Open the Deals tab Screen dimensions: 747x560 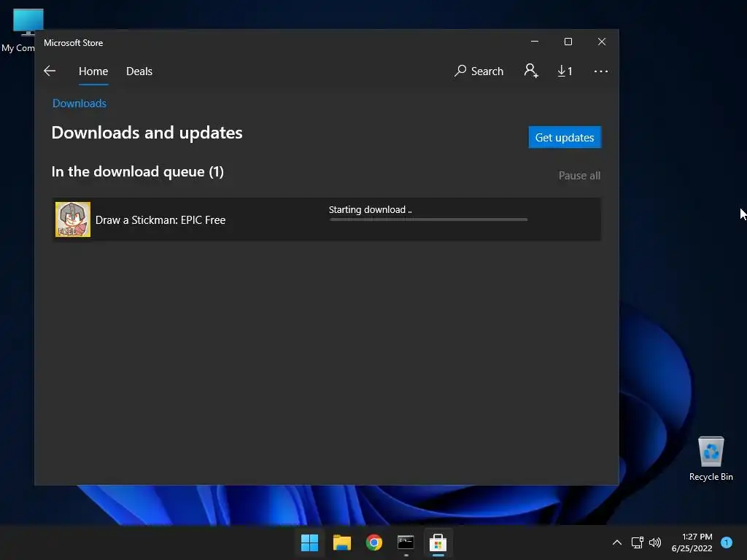pyautogui.click(x=139, y=71)
